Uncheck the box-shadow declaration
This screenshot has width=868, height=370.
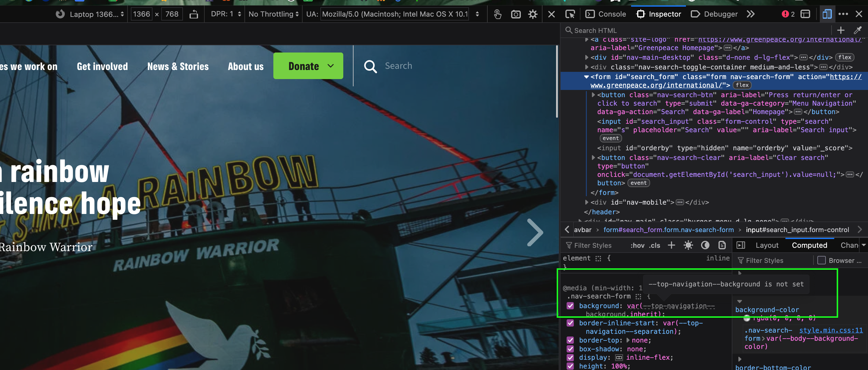570,349
